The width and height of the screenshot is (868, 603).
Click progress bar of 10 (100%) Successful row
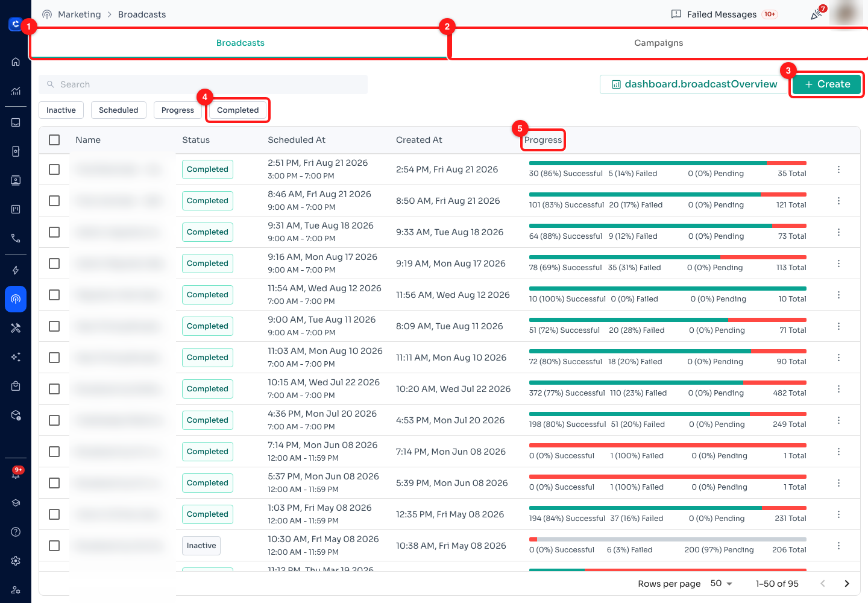click(667, 289)
